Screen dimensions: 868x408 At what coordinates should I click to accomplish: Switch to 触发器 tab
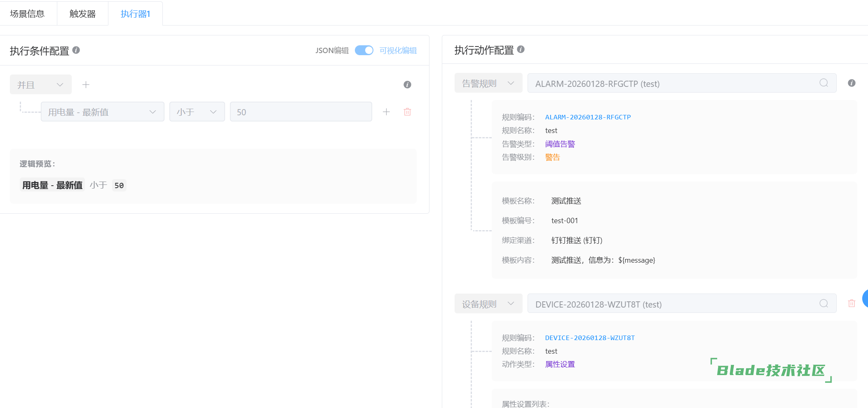82,14
